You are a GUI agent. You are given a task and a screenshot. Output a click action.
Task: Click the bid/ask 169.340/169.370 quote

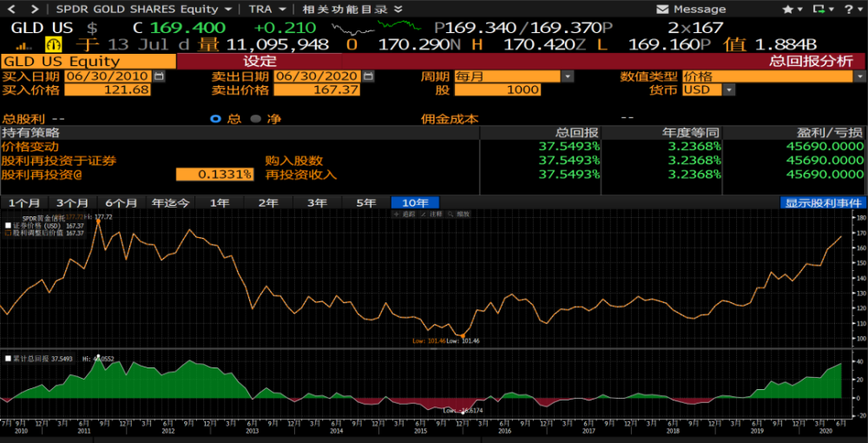tap(522, 28)
